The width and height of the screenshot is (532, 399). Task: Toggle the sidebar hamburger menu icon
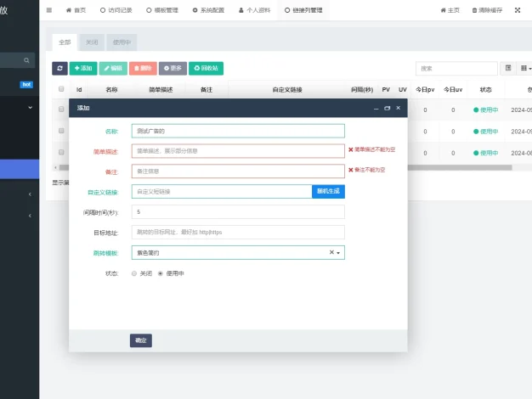click(49, 10)
